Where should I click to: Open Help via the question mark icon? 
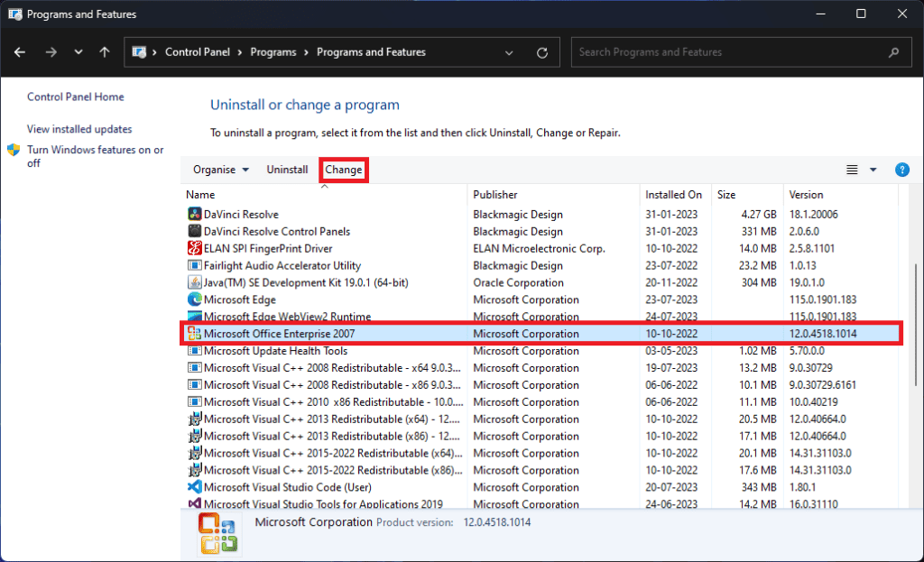[x=902, y=170]
